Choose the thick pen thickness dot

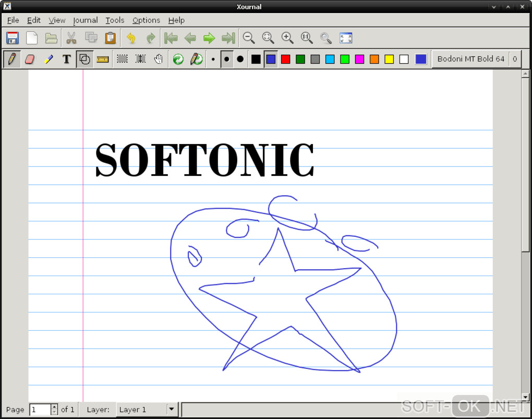[x=240, y=59]
